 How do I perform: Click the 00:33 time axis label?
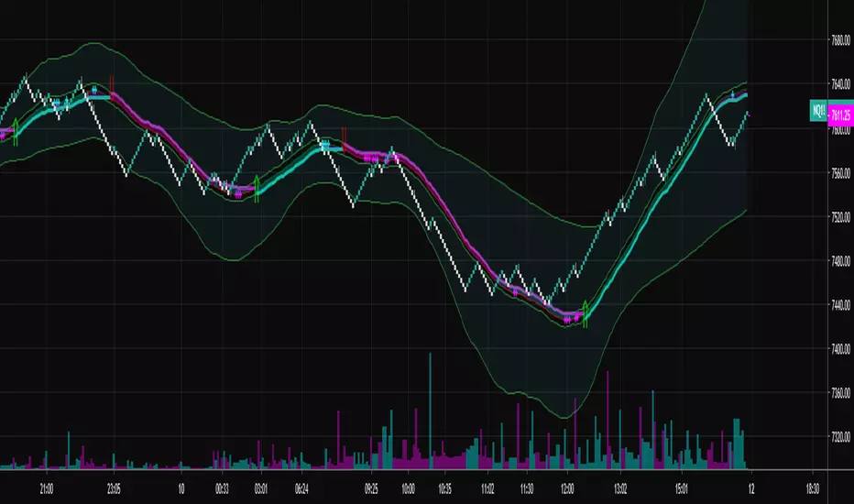click(x=222, y=488)
